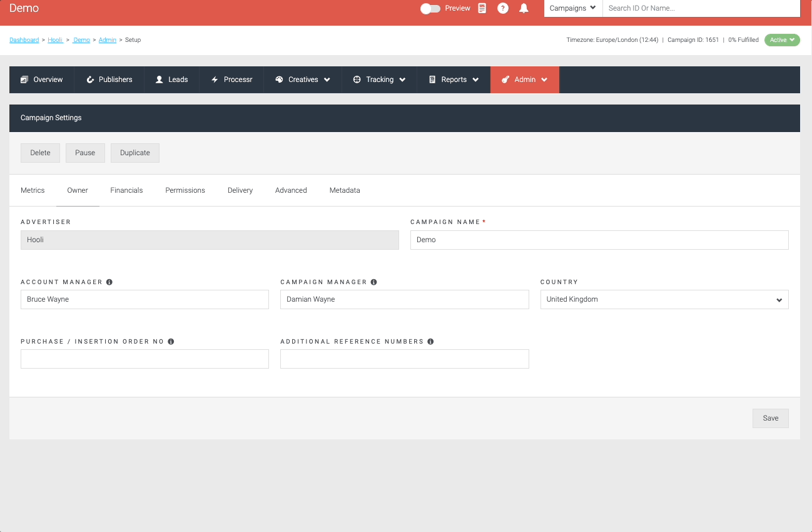
Task: Click the Leads person icon
Action: click(160, 79)
